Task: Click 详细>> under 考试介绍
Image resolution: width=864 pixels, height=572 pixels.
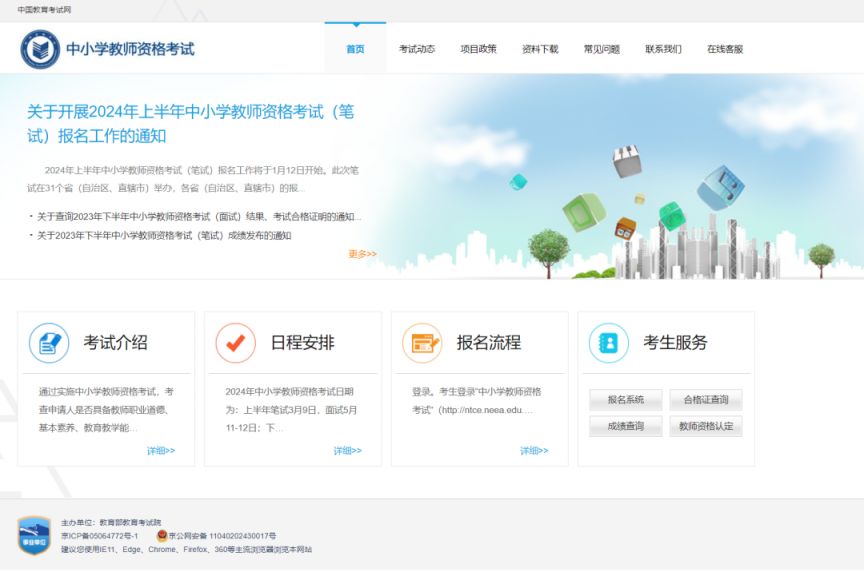Action: (x=161, y=451)
